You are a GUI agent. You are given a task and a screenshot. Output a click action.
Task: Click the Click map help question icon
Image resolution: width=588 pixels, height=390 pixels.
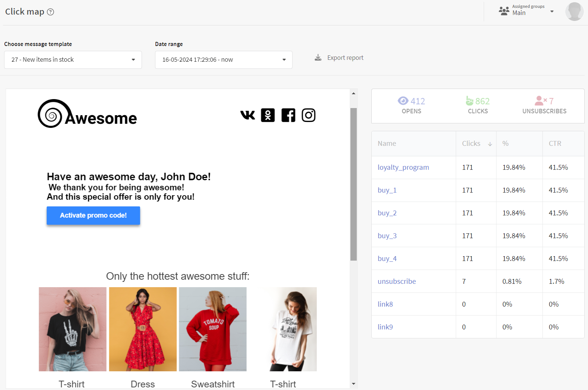point(50,12)
